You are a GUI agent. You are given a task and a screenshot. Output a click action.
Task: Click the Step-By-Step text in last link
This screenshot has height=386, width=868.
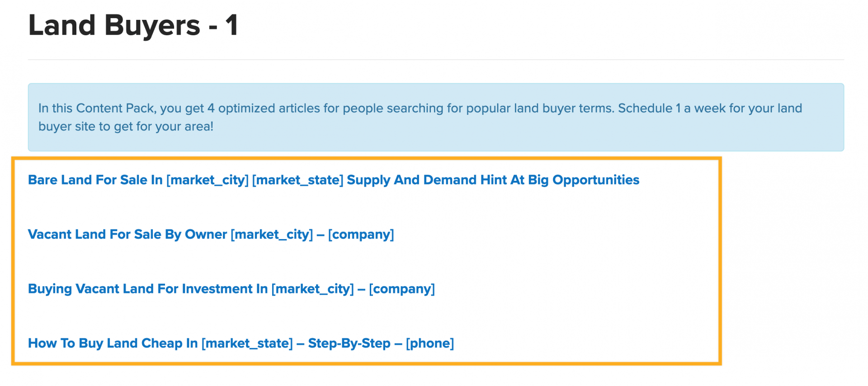[349, 344]
